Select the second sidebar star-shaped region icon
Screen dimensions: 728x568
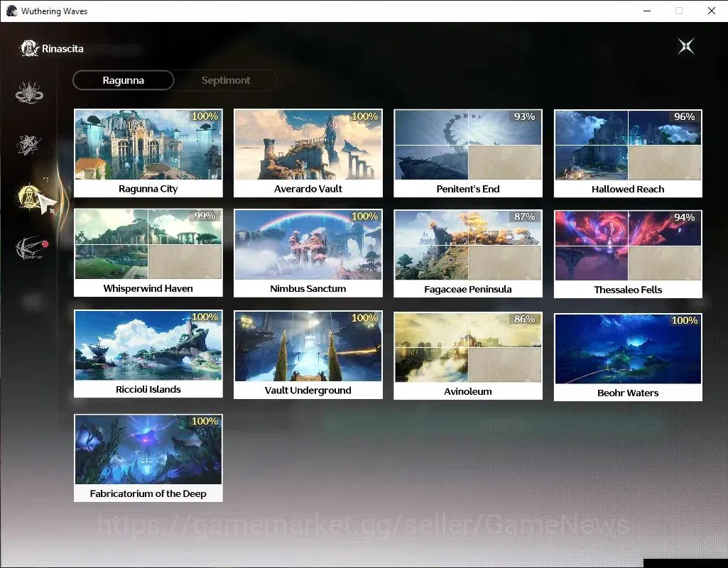click(x=29, y=144)
